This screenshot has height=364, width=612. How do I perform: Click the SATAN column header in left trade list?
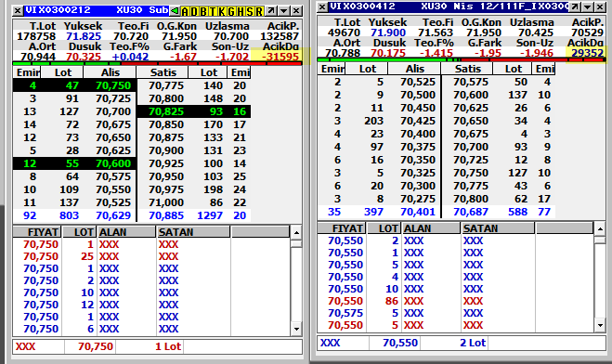pyautogui.click(x=193, y=232)
